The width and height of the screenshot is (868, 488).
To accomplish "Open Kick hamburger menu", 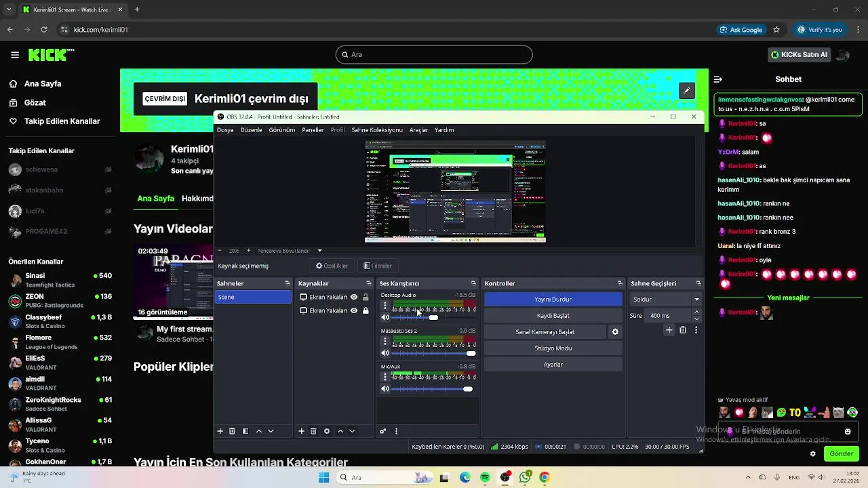I will (x=15, y=55).
